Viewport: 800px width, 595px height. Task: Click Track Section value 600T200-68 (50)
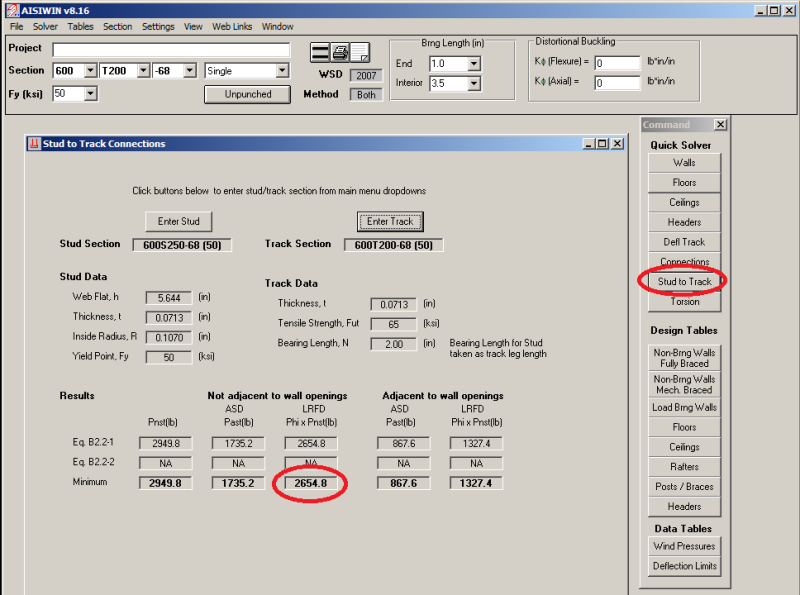click(x=393, y=245)
